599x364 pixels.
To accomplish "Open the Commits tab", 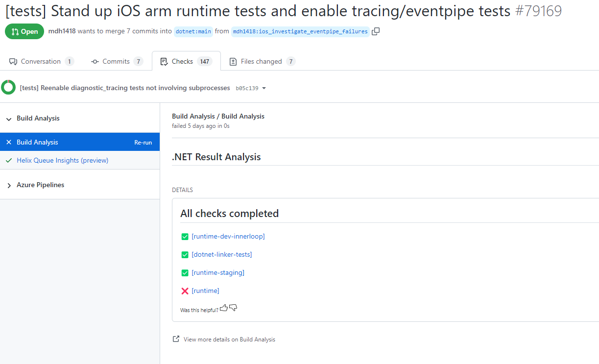I will click(x=117, y=61).
